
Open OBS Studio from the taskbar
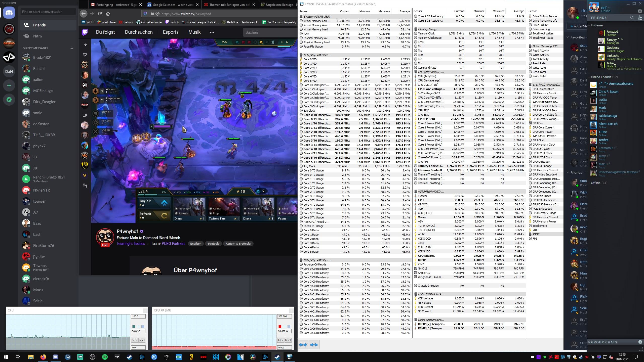(93, 357)
